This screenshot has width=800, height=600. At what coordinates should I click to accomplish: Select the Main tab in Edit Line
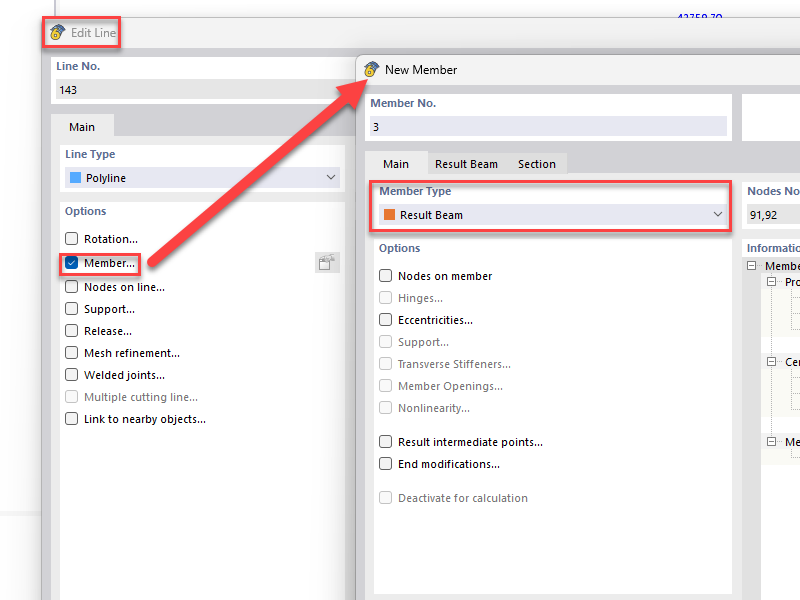tap(82, 126)
